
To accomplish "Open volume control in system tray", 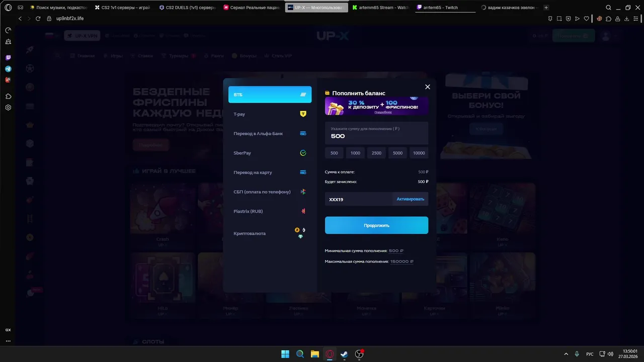I will pos(611,354).
